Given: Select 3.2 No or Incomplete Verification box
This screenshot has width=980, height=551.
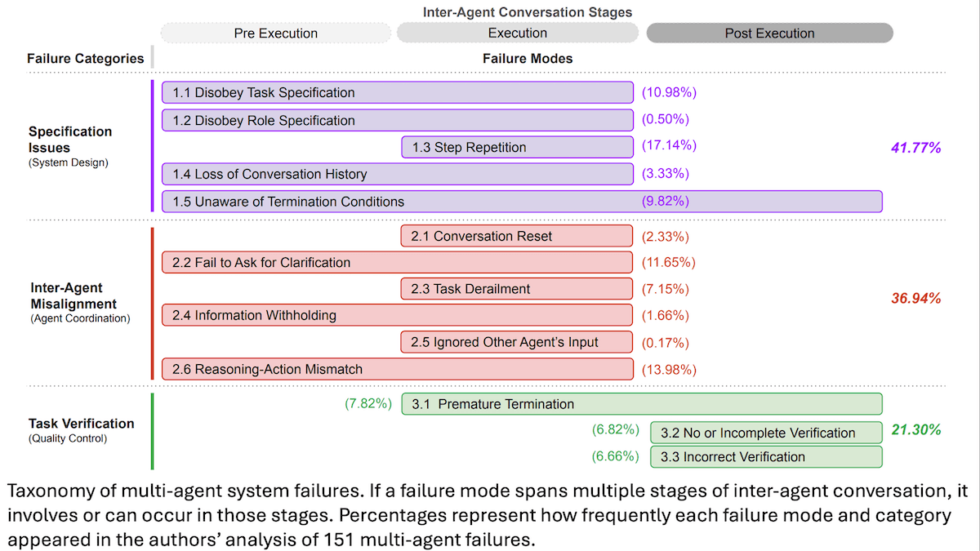Looking at the screenshot, I should [766, 433].
